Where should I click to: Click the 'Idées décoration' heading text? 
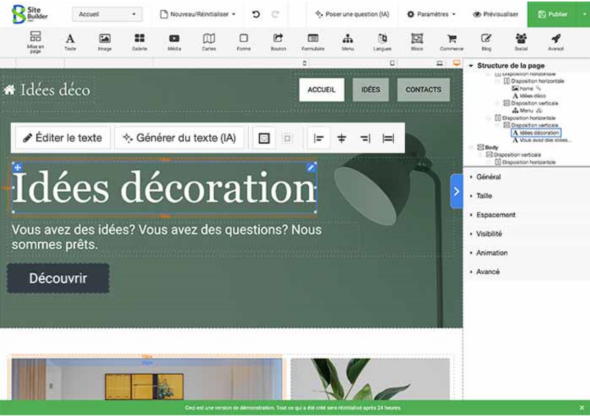(x=164, y=187)
